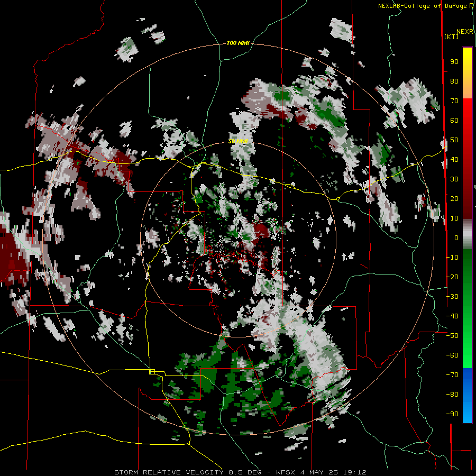Click the -90 value on velocity scale

[x=452, y=414]
